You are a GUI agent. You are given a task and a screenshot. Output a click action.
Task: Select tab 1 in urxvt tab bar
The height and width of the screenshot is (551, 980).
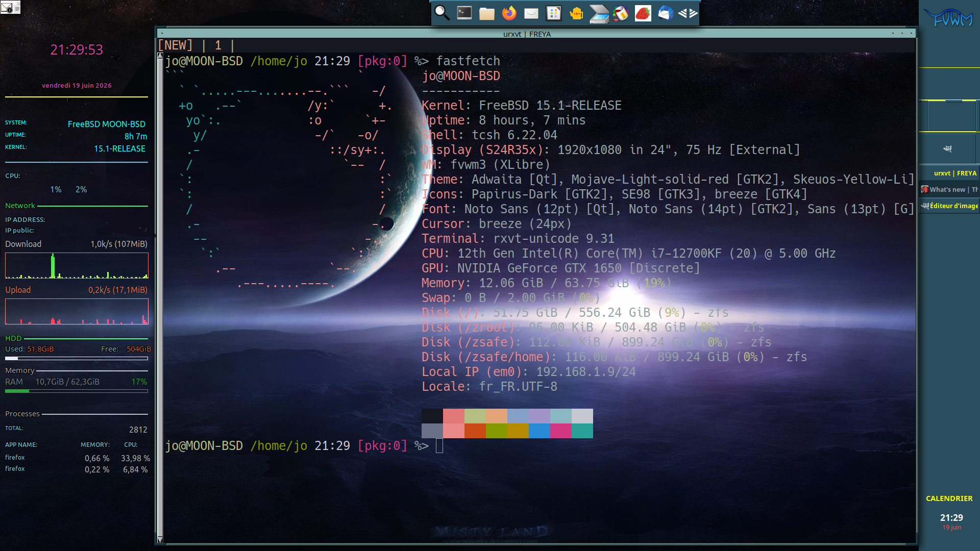pyautogui.click(x=218, y=45)
